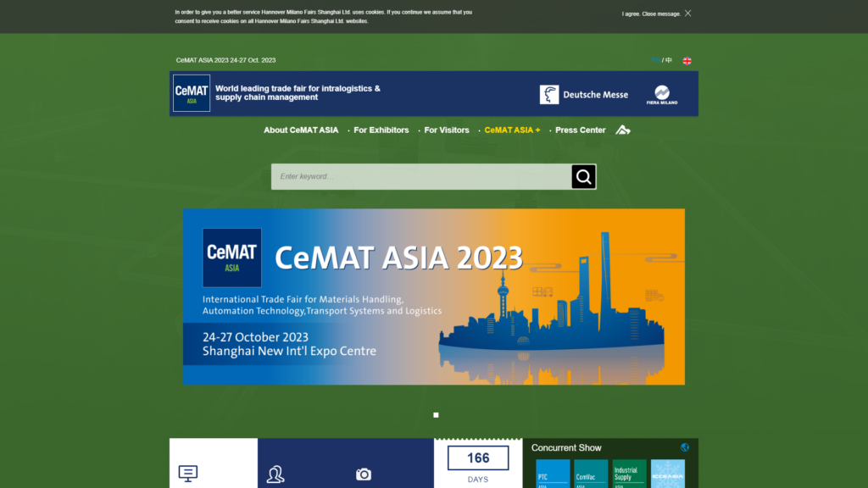Switch language to EN
Screen dimensions: 868x488
655,60
